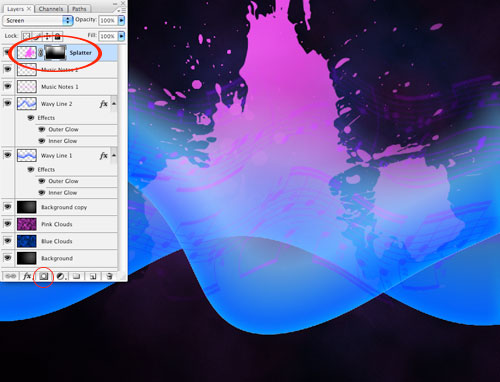
Task: Click the Background layer thumbnail
Action: pos(27,258)
